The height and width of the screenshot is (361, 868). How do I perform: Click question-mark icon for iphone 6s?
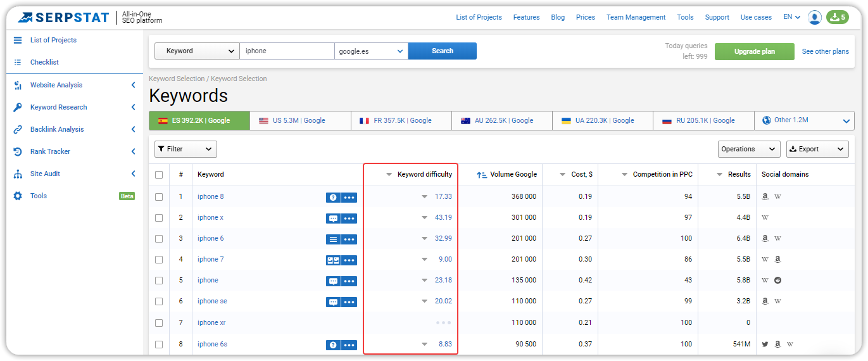333,345
